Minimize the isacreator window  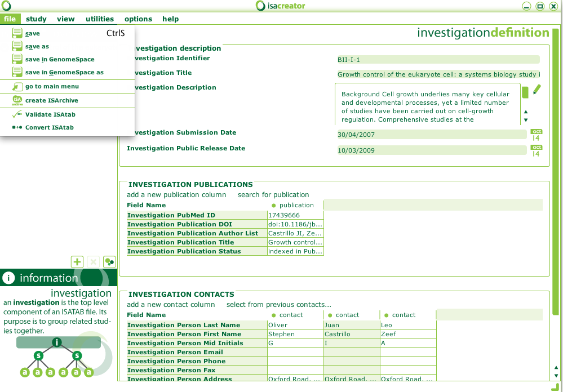pyautogui.click(x=526, y=6)
